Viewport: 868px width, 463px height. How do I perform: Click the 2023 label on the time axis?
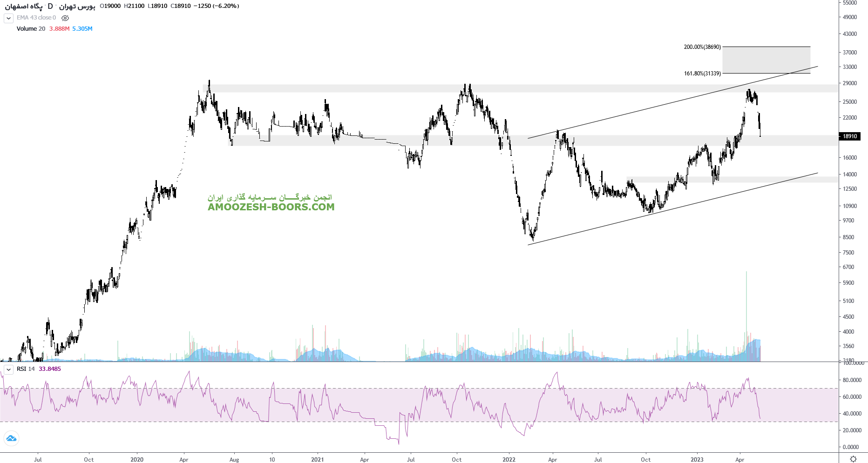point(697,460)
